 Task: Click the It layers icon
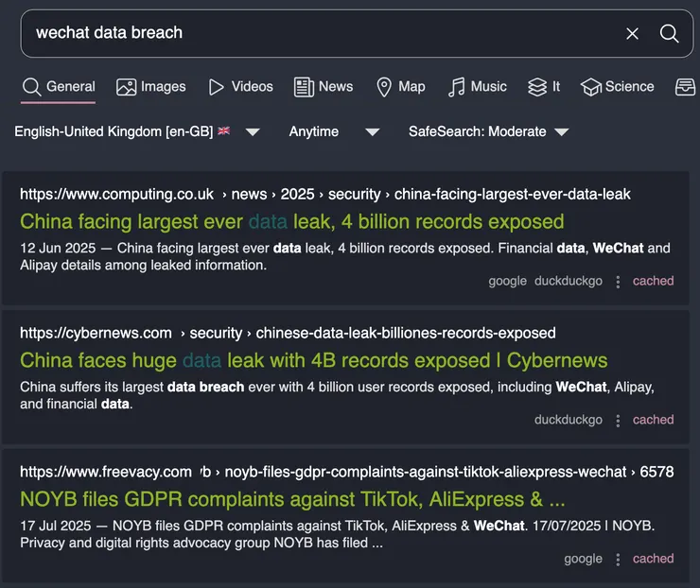click(537, 87)
